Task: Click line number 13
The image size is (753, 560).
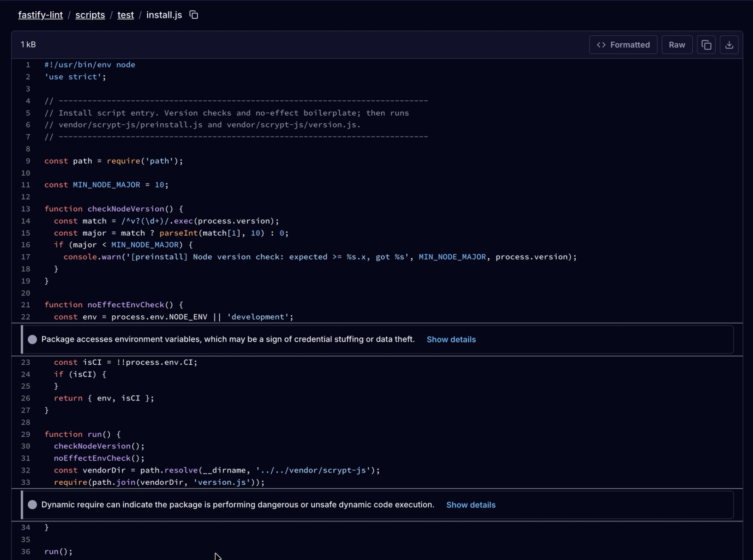Action: point(25,209)
